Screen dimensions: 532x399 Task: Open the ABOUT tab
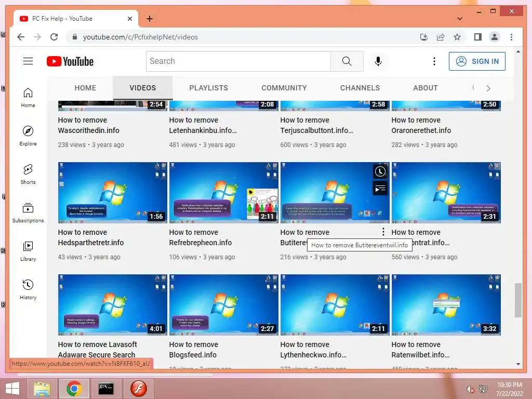click(x=425, y=88)
